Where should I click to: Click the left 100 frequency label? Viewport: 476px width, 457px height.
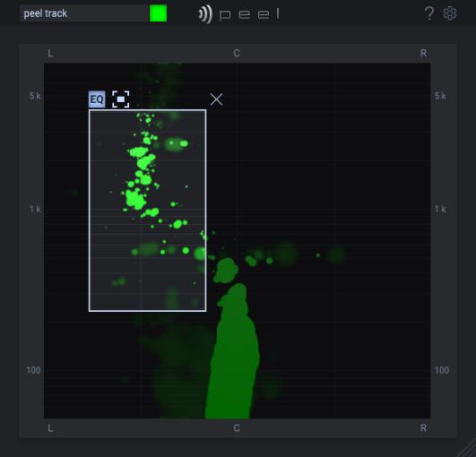click(x=33, y=370)
